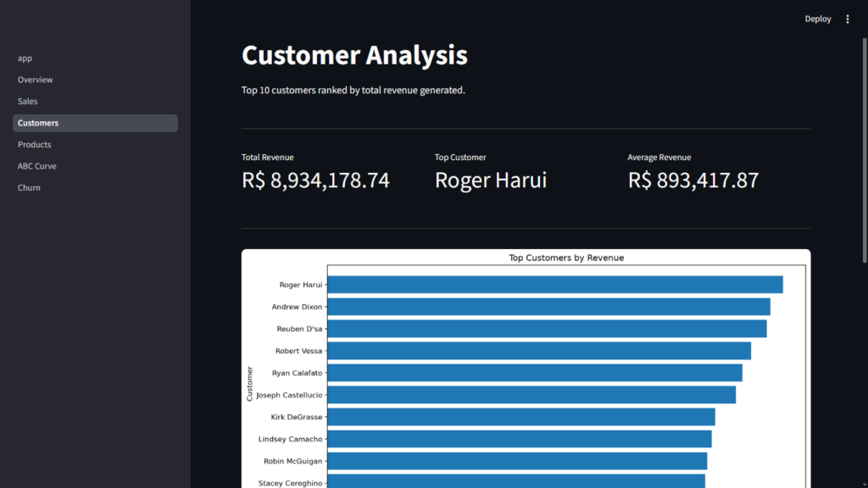
Task: Click the Robin McGuigan axis label
Action: click(x=292, y=462)
